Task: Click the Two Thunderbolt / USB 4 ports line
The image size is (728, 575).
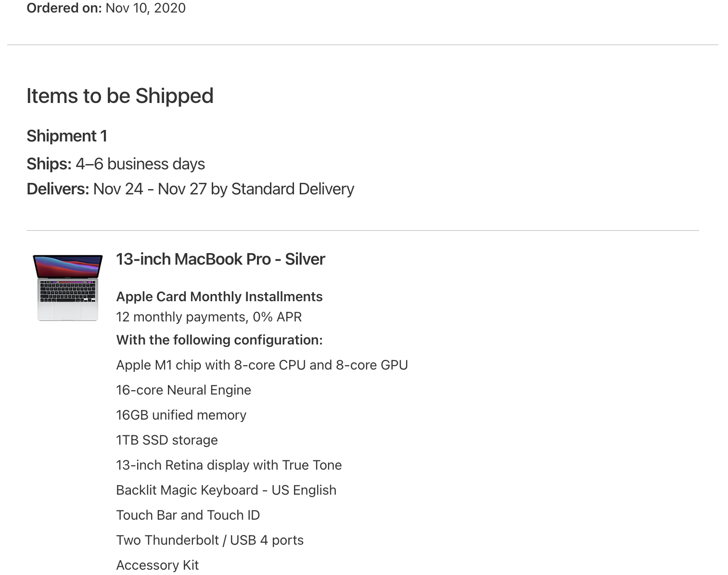Action: (x=209, y=540)
